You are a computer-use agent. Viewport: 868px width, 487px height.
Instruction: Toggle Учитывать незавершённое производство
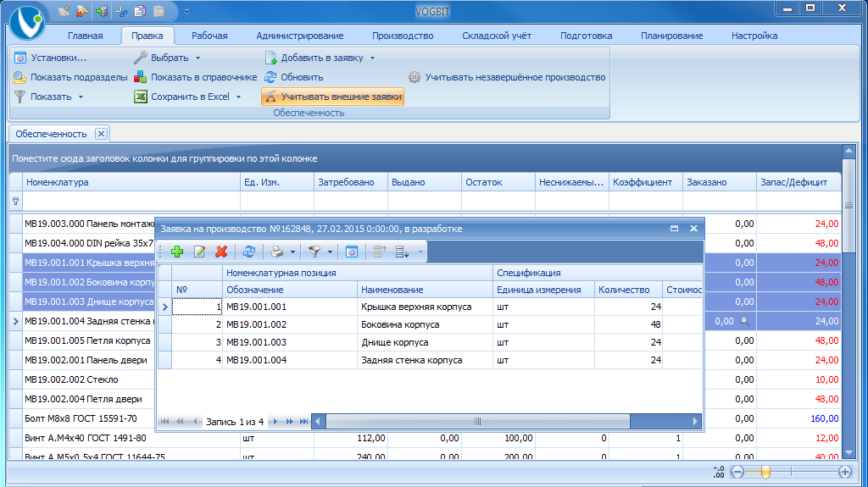(x=507, y=77)
